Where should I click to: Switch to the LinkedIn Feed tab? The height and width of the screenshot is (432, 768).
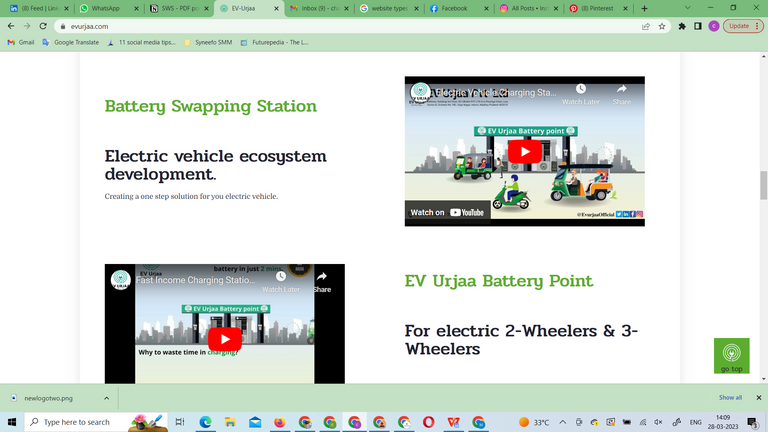pos(39,8)
